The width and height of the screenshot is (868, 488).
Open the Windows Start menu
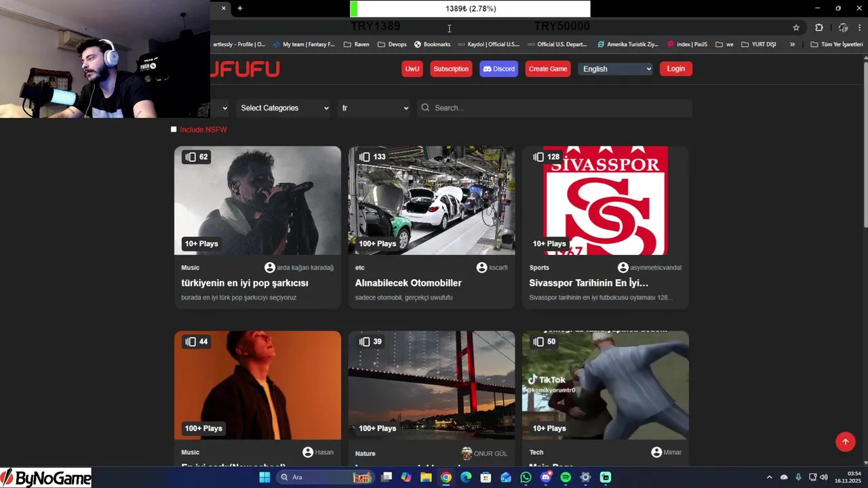pyautogui.click(x=264, y=477)
